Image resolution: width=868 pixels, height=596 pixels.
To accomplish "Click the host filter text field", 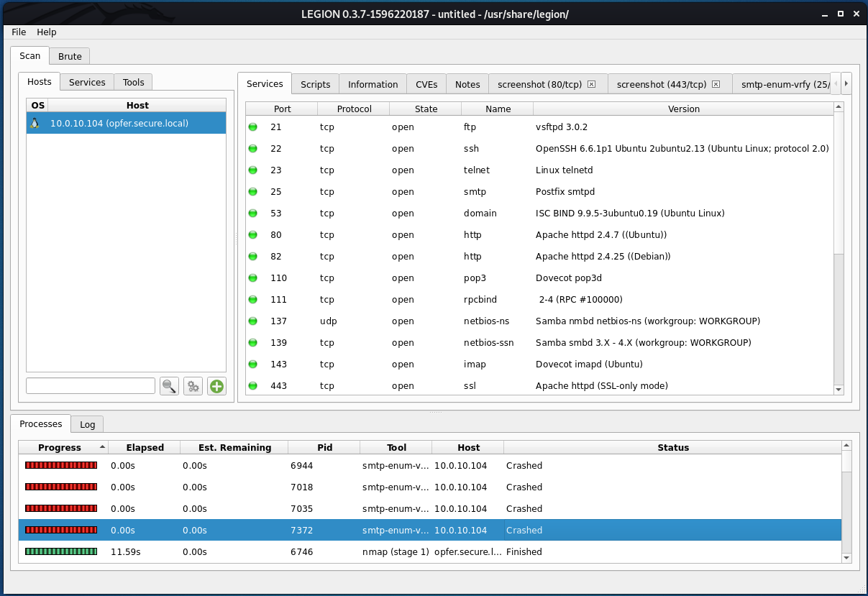I will click(91, 386).
